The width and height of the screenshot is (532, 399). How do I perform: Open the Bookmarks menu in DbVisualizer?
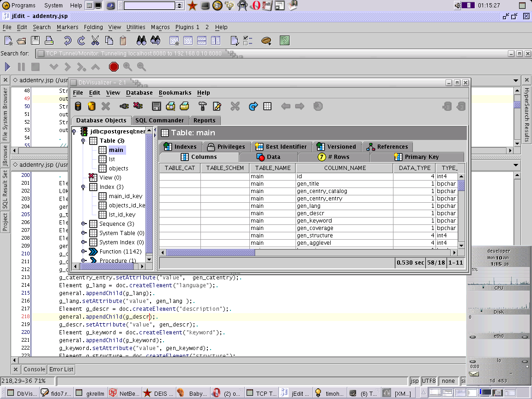pyautogui.click(x=175, y=93)
